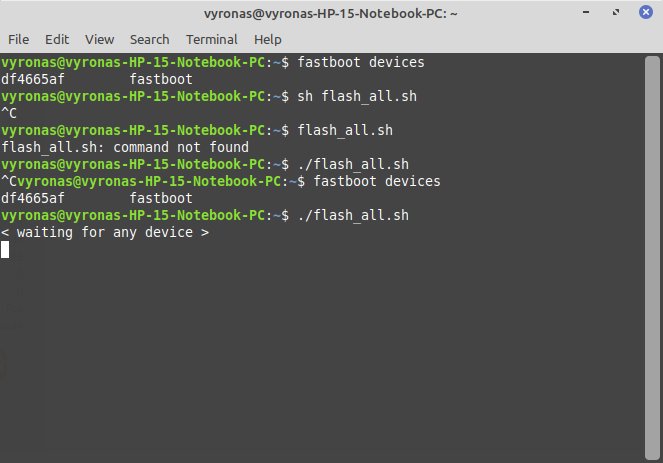The height and width of the screenshot is (463, 663).
Task: Click the standalone '^C' interrupt line
Action: pyautogui.click(x=9, y=114)
